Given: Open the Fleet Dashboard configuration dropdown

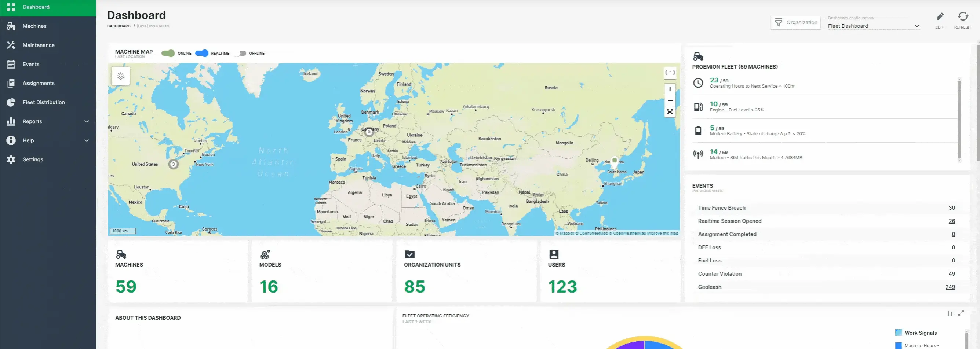Looking at the screenshot, I should (x=873, y=26).
